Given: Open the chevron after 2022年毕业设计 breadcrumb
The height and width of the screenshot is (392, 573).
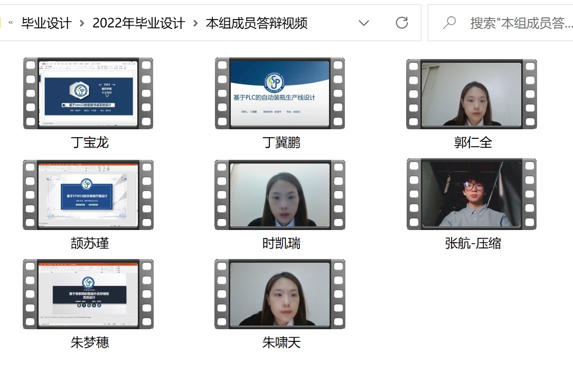Looking at the screenshot, I should 196,23.
